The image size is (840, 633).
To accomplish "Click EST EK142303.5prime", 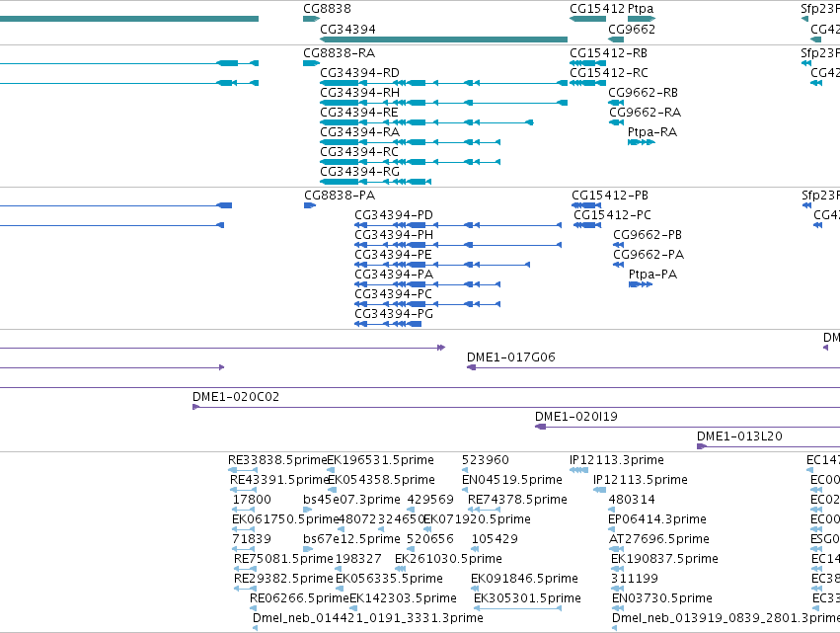I will [x=403, y=598].
